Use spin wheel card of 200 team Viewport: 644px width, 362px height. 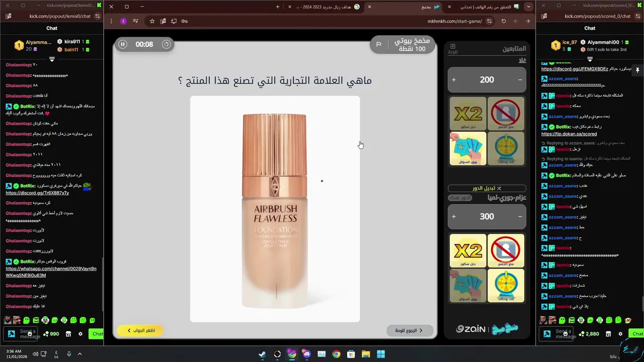[506, 148]
